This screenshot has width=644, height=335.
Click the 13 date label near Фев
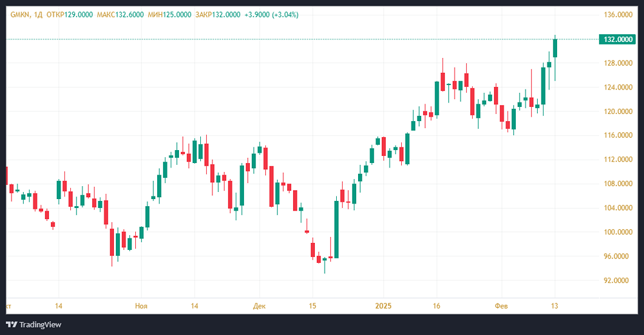tap(554, 306)
